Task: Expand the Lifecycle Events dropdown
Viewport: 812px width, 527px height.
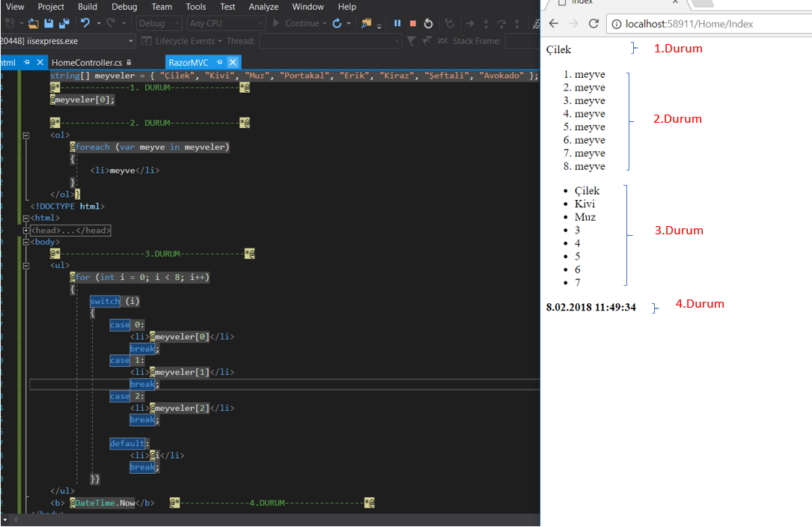Action: 220,41
